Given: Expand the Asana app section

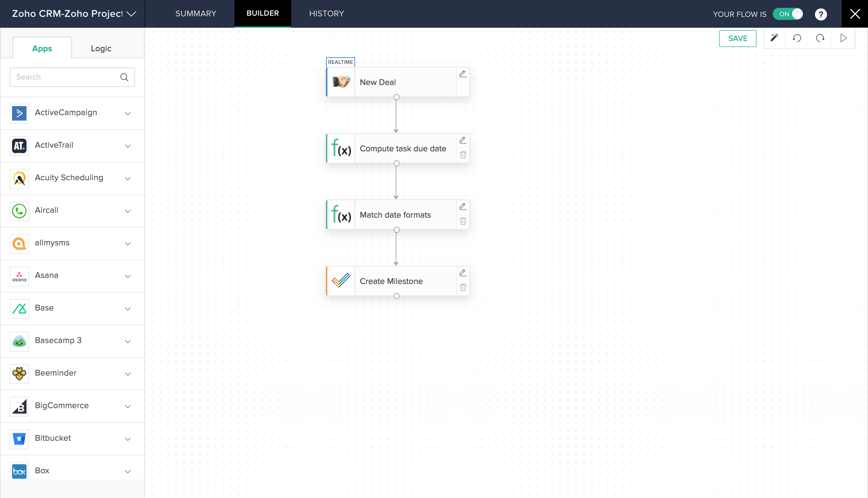Looking at the screenshot, I should [128, 276].
